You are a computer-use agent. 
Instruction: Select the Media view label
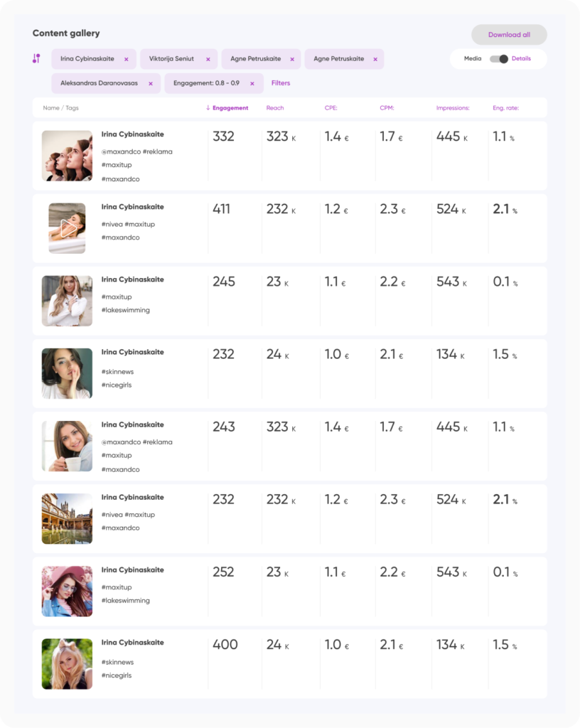point(473,58)
